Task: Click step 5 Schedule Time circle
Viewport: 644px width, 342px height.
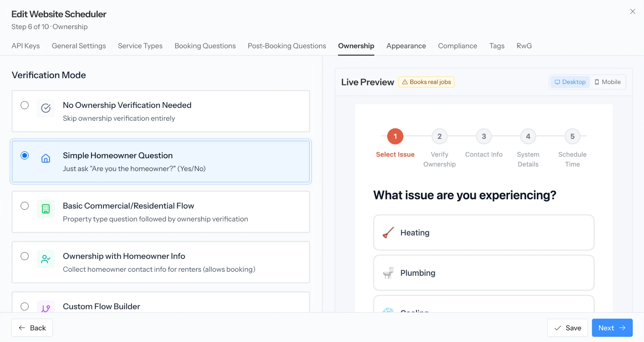Action: coord(573,136)
